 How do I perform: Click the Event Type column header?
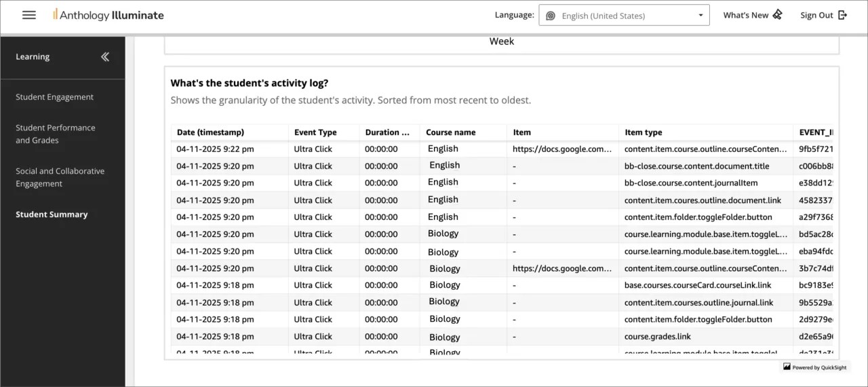tap(315, 132)
